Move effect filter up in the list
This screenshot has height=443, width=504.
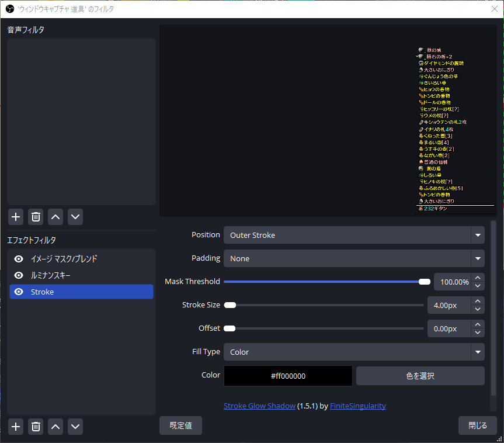55,427
